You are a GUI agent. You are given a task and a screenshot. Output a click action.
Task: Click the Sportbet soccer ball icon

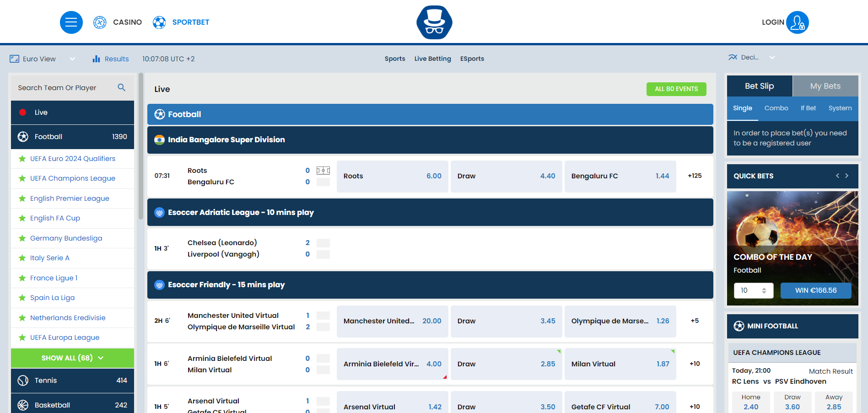[x=159, y=22]
